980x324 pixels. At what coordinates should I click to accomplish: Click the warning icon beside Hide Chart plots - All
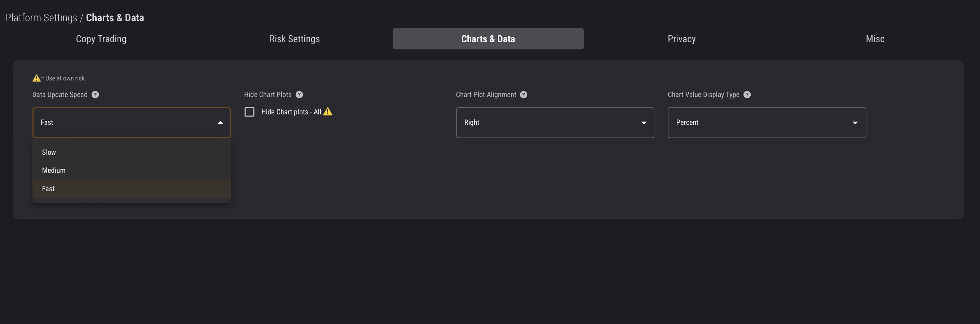pyautogui.click(x=327, y=111)
